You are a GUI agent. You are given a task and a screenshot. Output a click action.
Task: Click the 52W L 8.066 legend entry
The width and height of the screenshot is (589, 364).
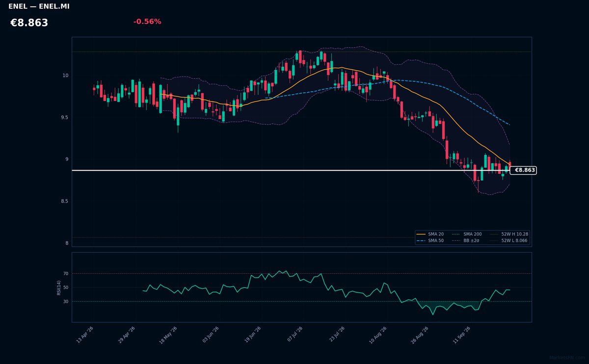point(509,241)
